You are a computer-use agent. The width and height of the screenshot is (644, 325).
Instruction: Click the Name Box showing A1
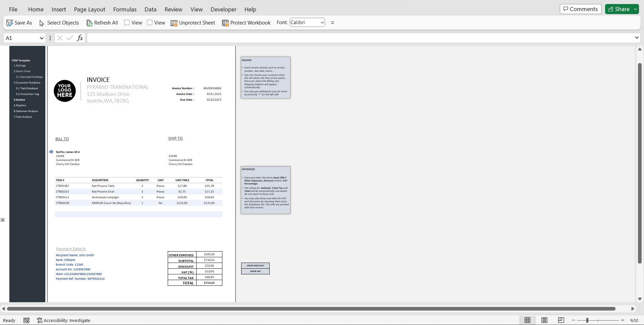(21, 38)
